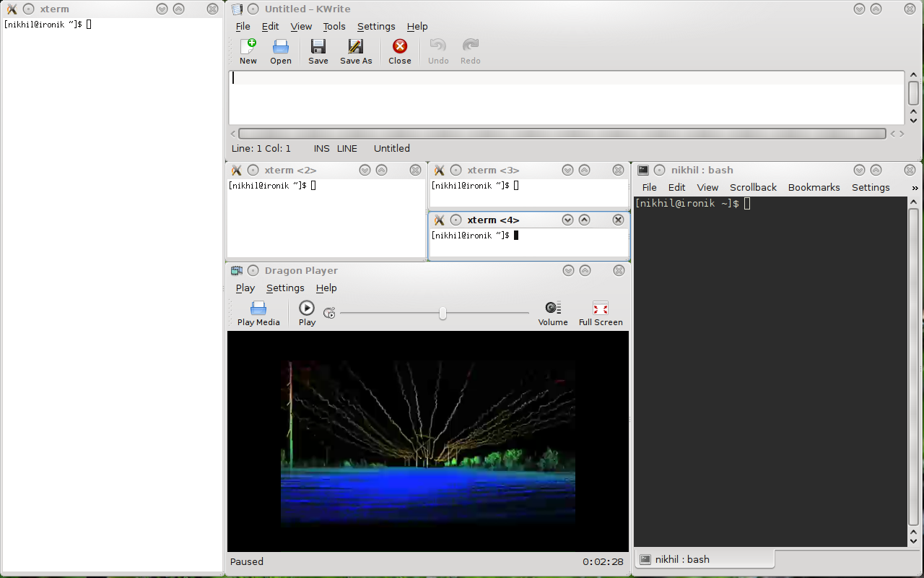The height and width of the screenshot is (578, 924).
Task: Click KWrite's vertical scrollbar thumb
Action: (x=914, y=94)
